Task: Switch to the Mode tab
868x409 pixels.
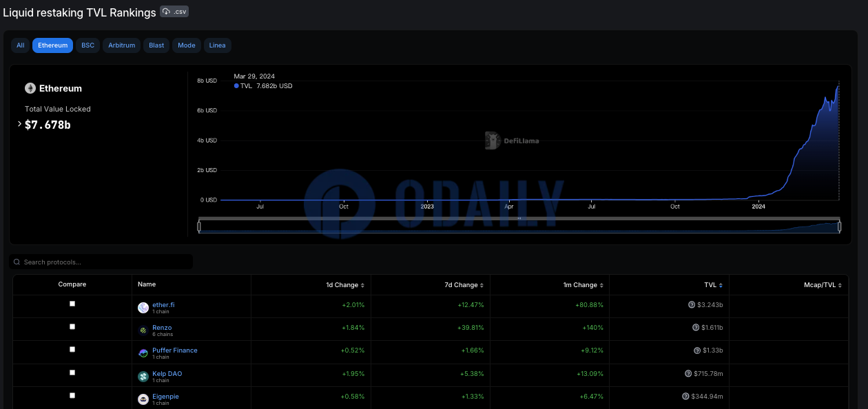Action: (187, 45)
